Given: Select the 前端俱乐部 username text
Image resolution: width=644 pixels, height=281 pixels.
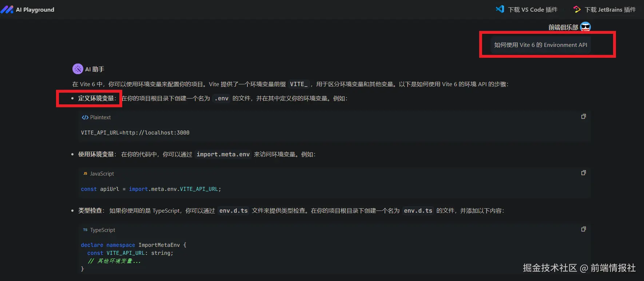Looking at the screenshot, I should click(563, 27).
